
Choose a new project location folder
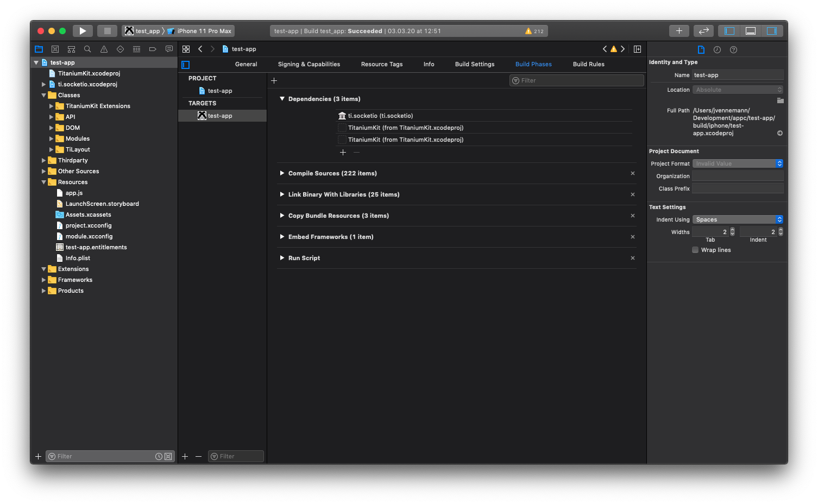point(780,100)
